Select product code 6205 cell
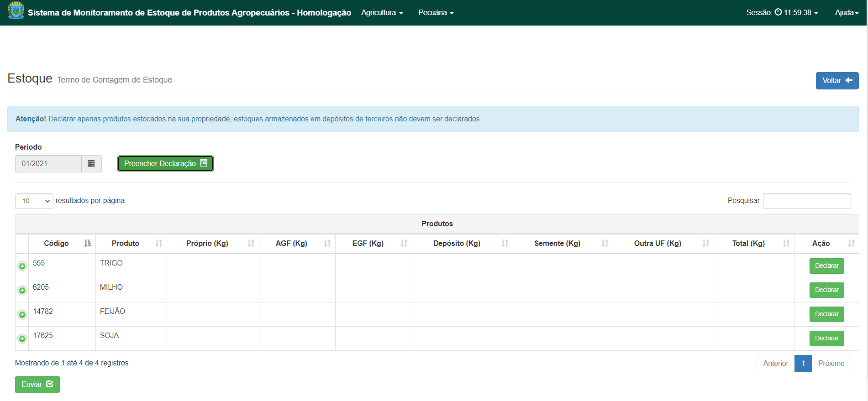 [62, 290]
